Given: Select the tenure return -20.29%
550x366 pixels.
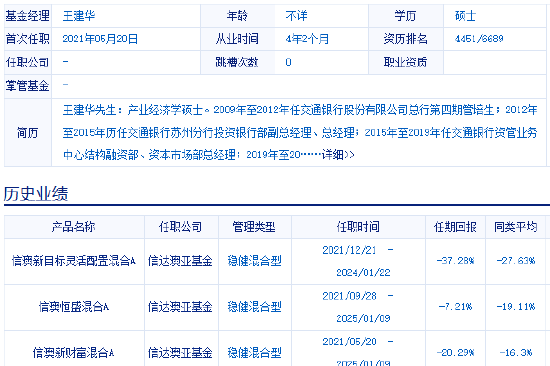Looking at the screenshot, I should click(455, 352).
